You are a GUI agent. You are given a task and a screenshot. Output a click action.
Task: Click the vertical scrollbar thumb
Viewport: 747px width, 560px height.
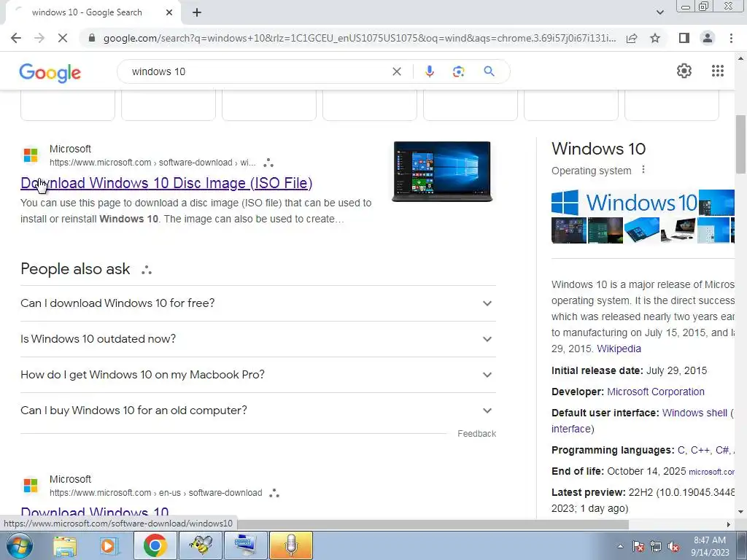tap(741, 144)
